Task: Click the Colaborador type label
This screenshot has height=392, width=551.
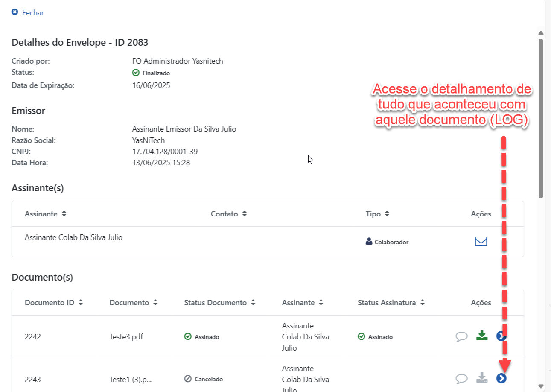Action: 387,242
